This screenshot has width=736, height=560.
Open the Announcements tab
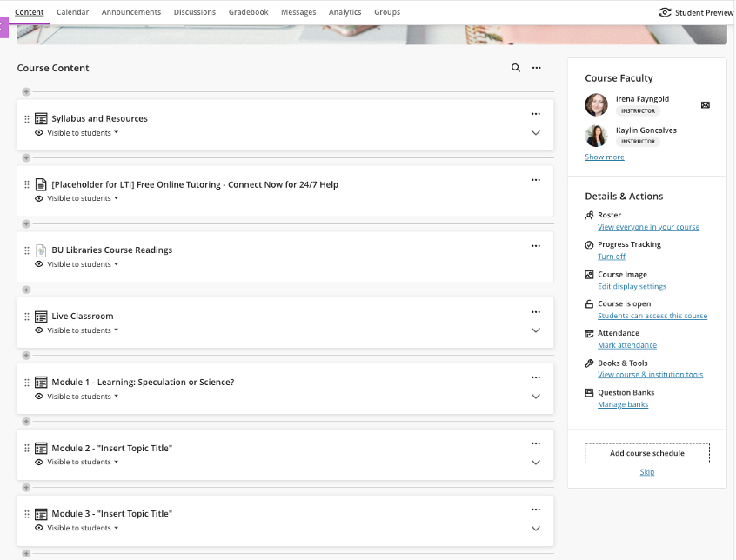pyautogui.click(x=130, y=12)
